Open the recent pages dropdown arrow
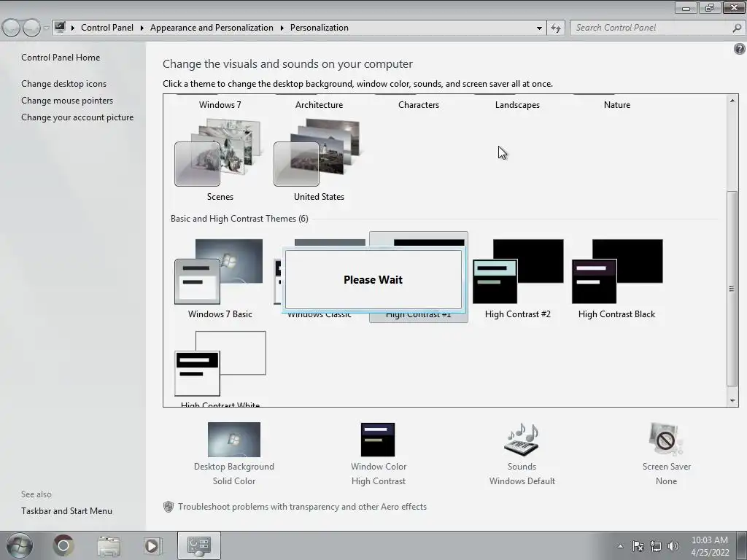This screenshot has height=560, width=747. [x=46, y=28]
